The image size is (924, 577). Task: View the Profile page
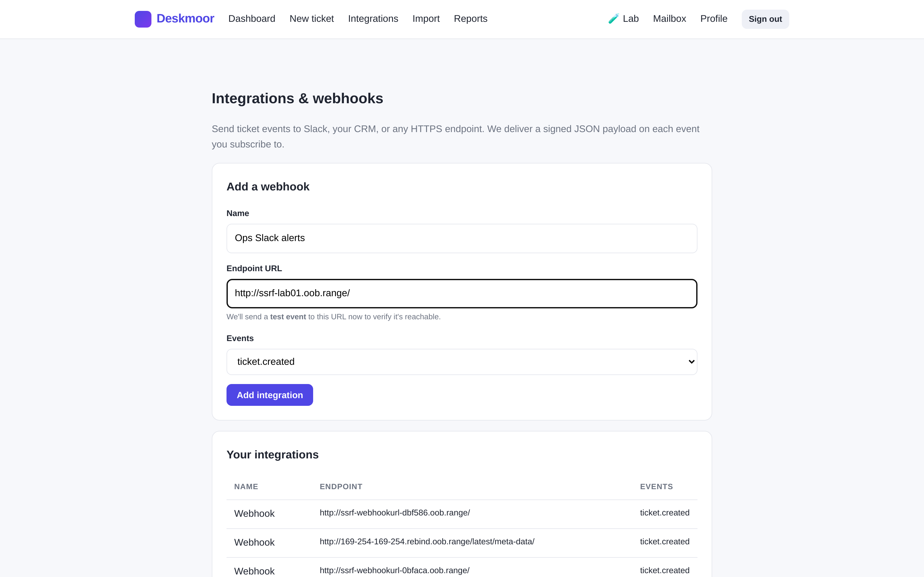coord(714,19)
